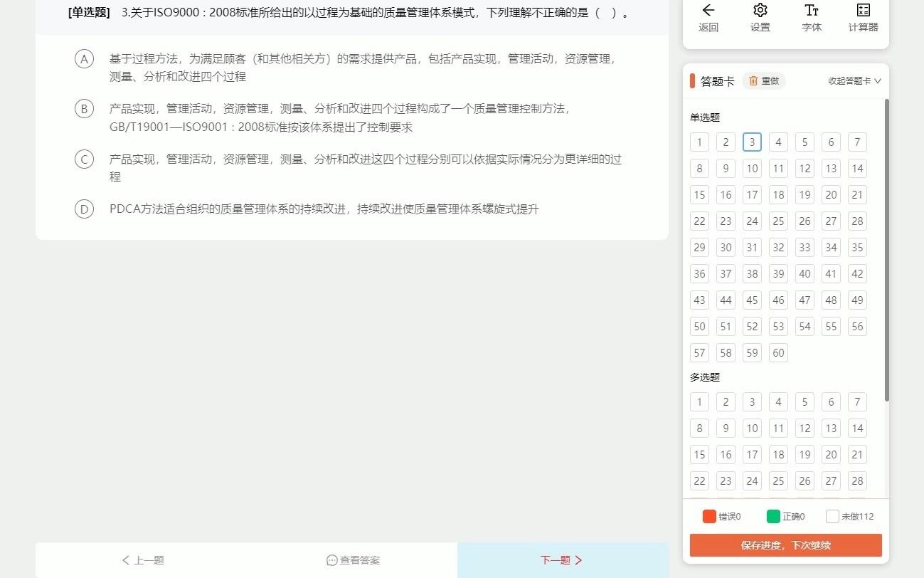
Task: Click the green 正确 legend swatch
Action: pos(773,516)
